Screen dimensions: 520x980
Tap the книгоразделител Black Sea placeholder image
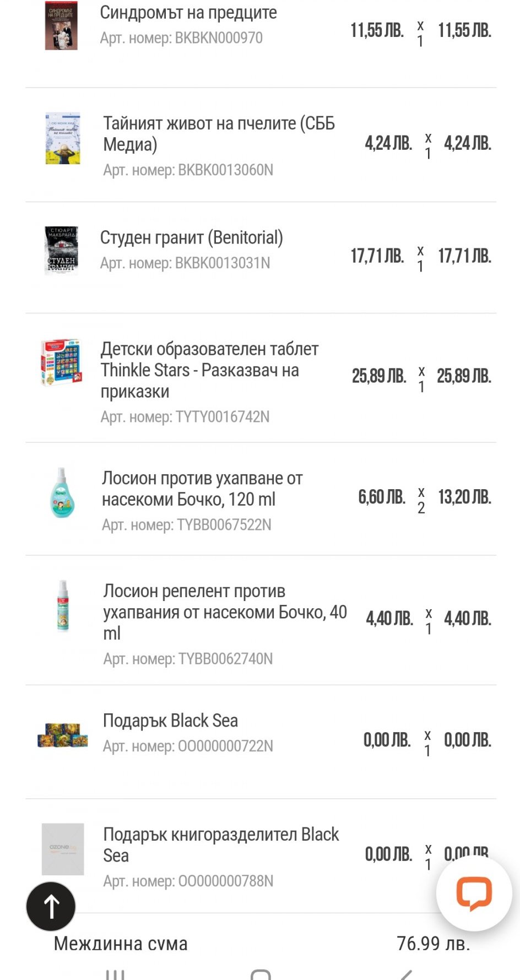click(x=63, y=849)
